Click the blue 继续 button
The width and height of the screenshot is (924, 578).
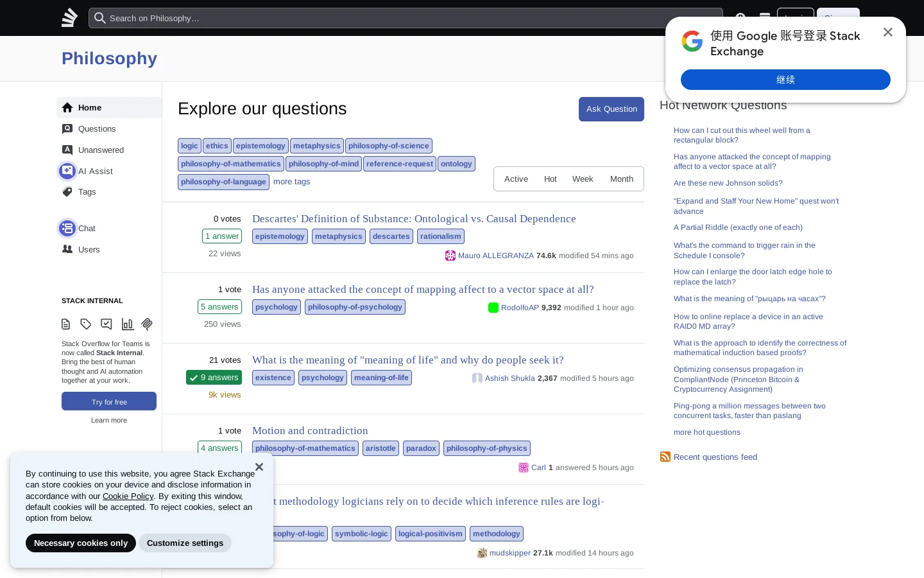tap(785, 80)
